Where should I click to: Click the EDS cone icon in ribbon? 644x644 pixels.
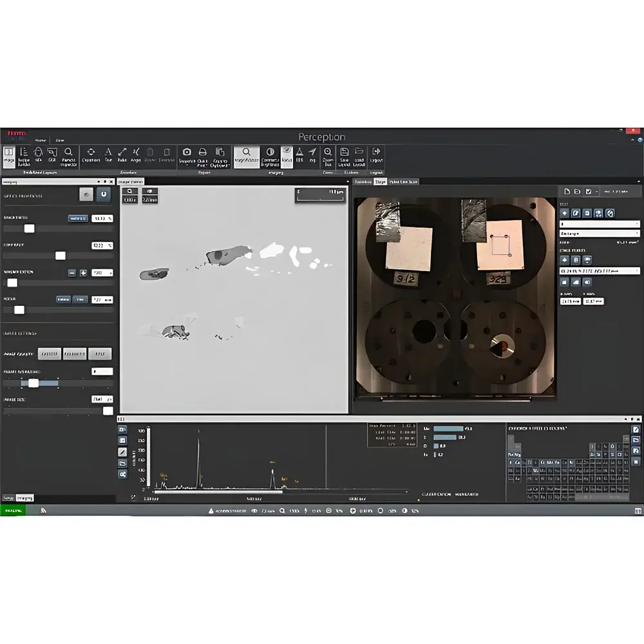[299, 155]
